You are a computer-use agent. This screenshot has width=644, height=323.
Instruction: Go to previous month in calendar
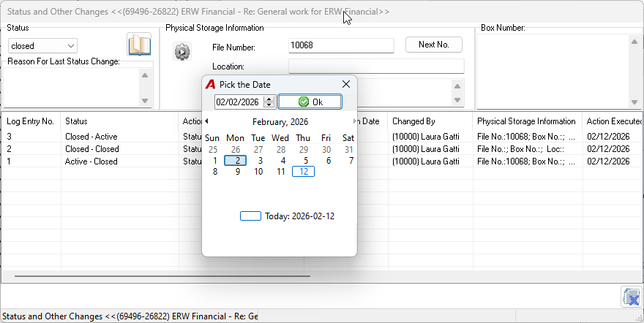point(206,121)
